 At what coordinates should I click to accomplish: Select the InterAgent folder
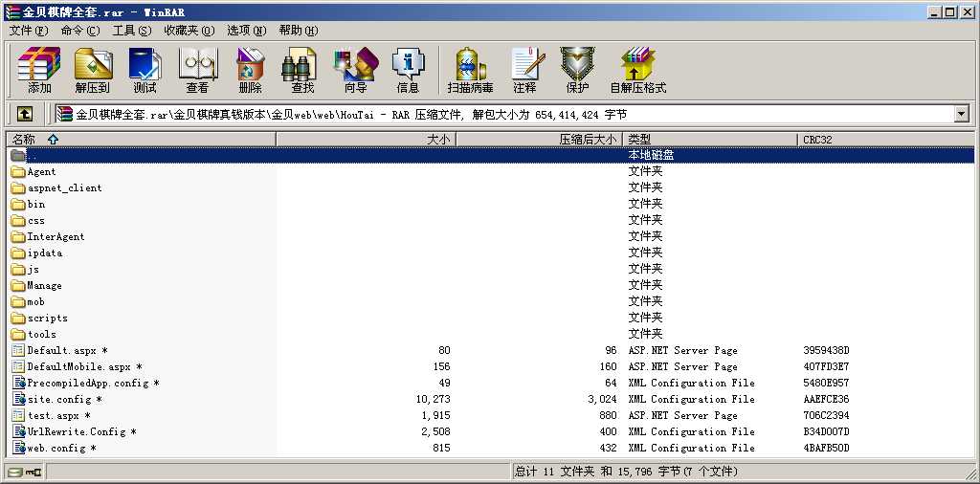point(48,236)
